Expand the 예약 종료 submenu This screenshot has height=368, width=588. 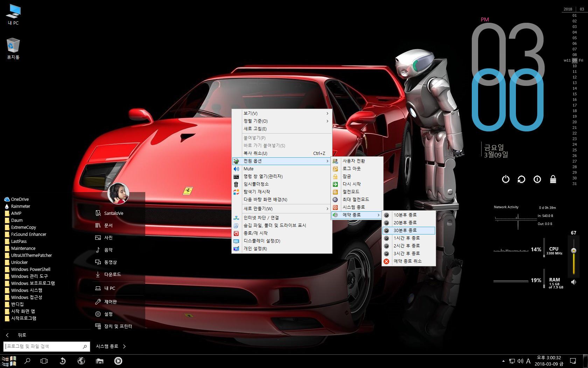pyautogui.click(x=357, y=215)
